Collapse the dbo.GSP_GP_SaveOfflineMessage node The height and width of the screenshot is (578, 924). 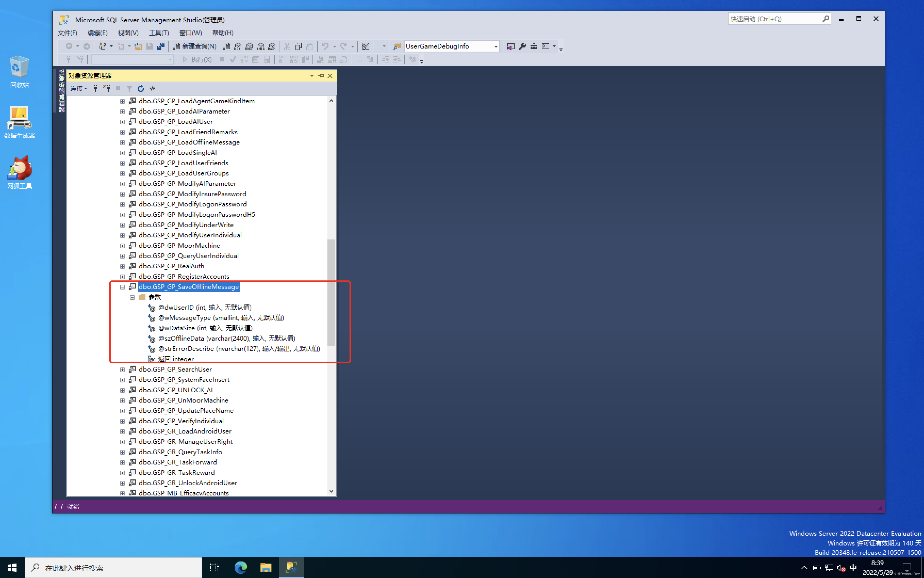tap(122, 287)
